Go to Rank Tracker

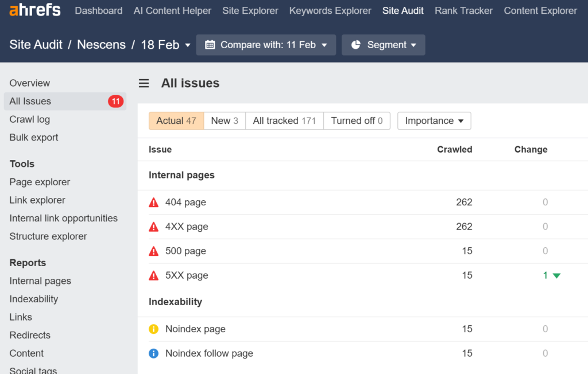click(x=463, y=10)
